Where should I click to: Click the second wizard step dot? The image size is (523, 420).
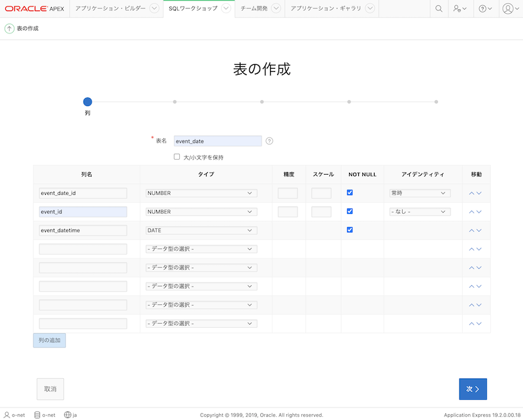(175, 102)
